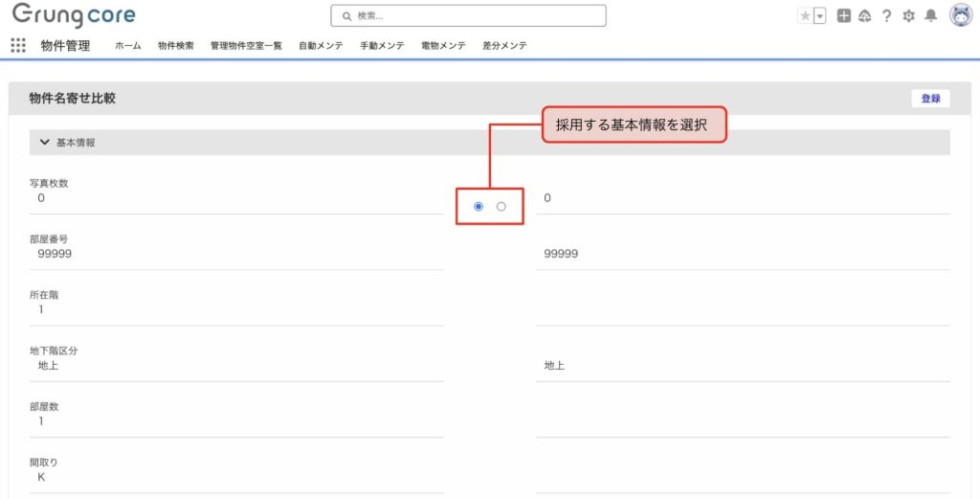980x499 pixels.
Task: Select the right record radio button
Action: [x=501, y=206]
